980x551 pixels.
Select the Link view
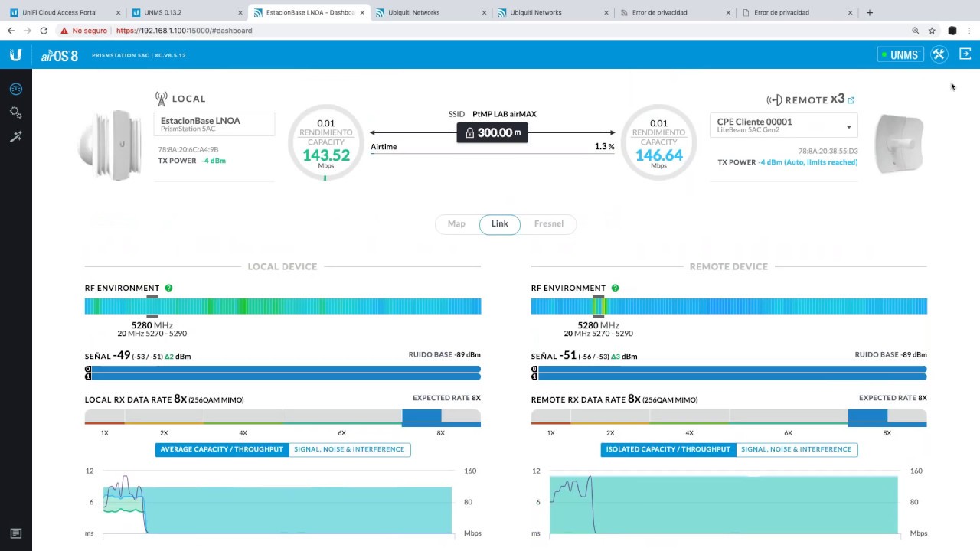click(500, 223)
